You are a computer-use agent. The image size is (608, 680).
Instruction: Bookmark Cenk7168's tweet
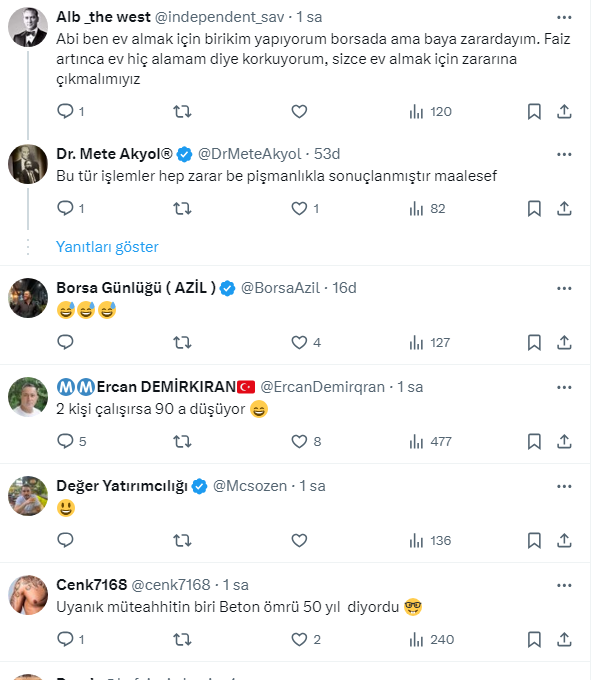534,638
